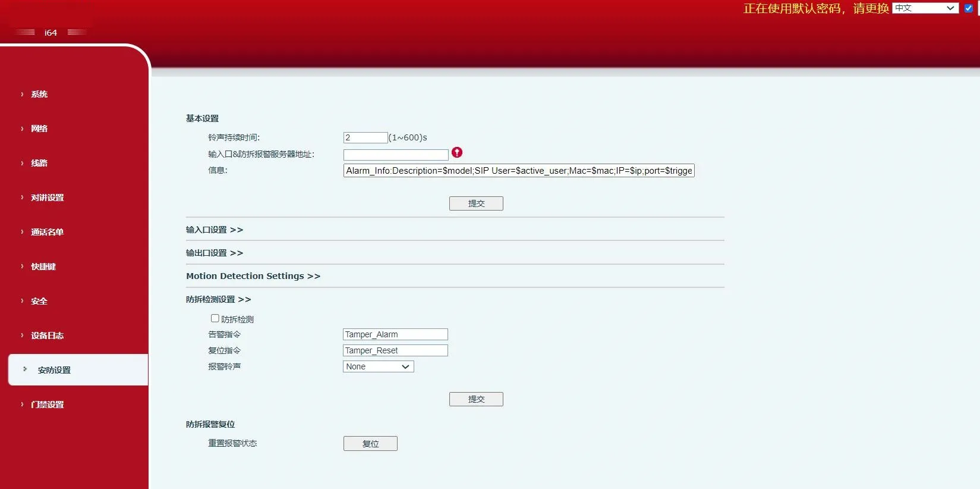Expand the 输出口设置 section
This screenshot has width=980, height=489.
coord(214,253)
